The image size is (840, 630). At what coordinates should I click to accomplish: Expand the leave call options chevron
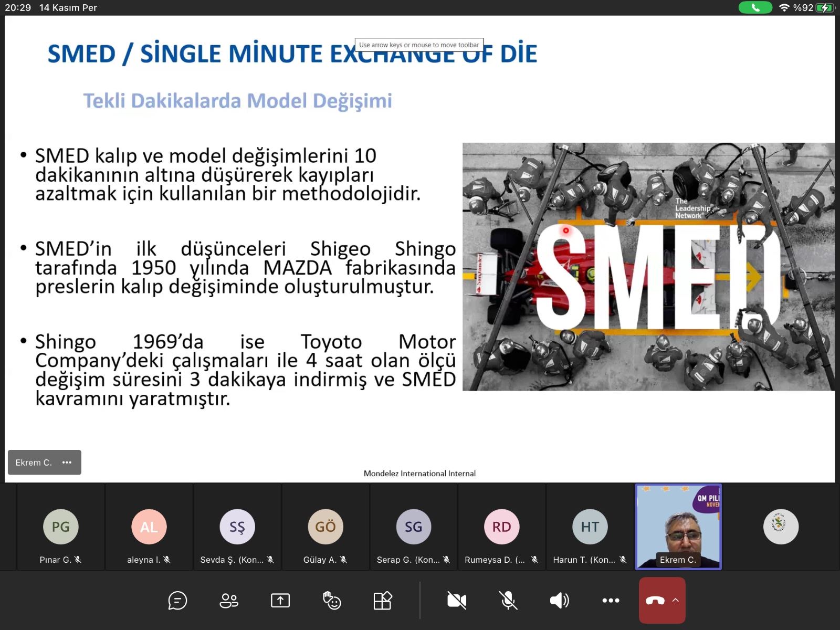[x=676, y=600]
